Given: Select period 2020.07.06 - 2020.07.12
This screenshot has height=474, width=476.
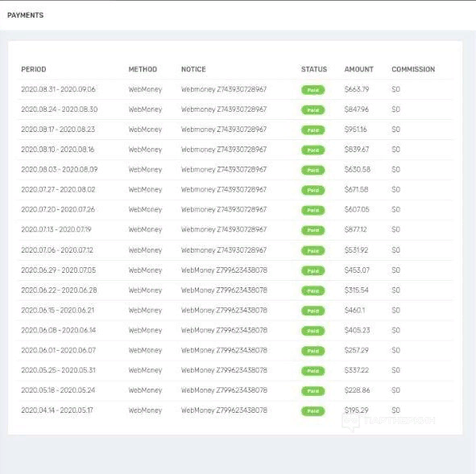Looking at the screenshot, I should tap(57, 250).
